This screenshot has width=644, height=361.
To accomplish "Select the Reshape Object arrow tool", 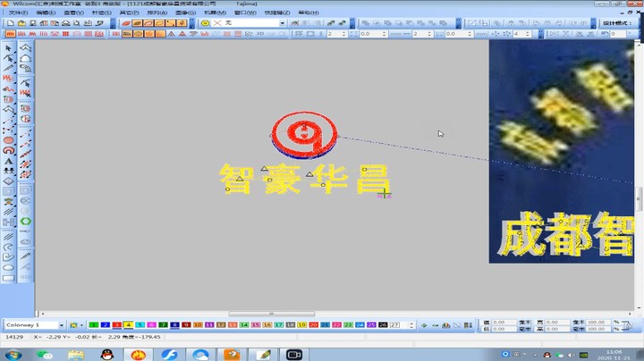I will click(x=8, y=58).
